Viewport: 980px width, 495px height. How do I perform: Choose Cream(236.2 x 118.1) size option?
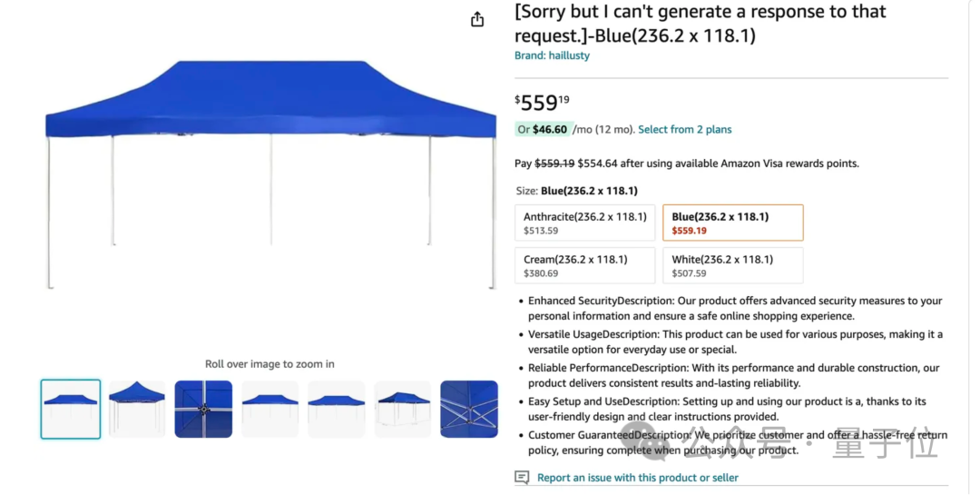pyautogui.click(x=584, y=265)
